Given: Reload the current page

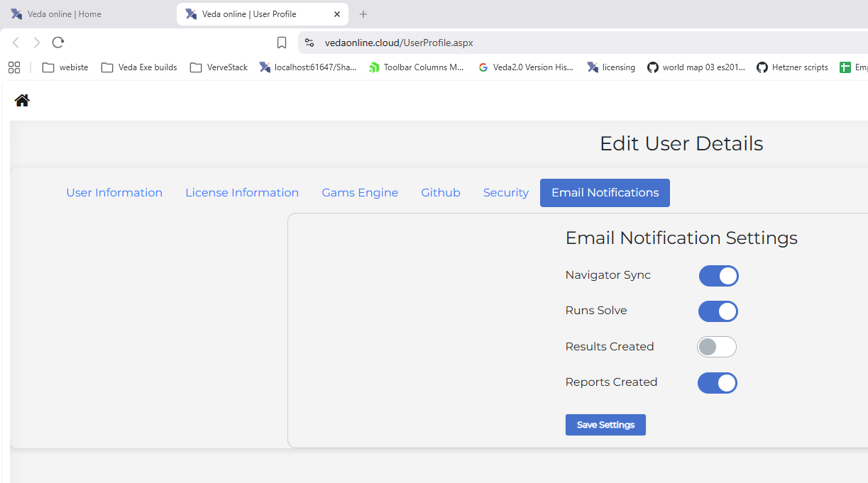Looking at the screenshot, I should (x=58, y=43).
